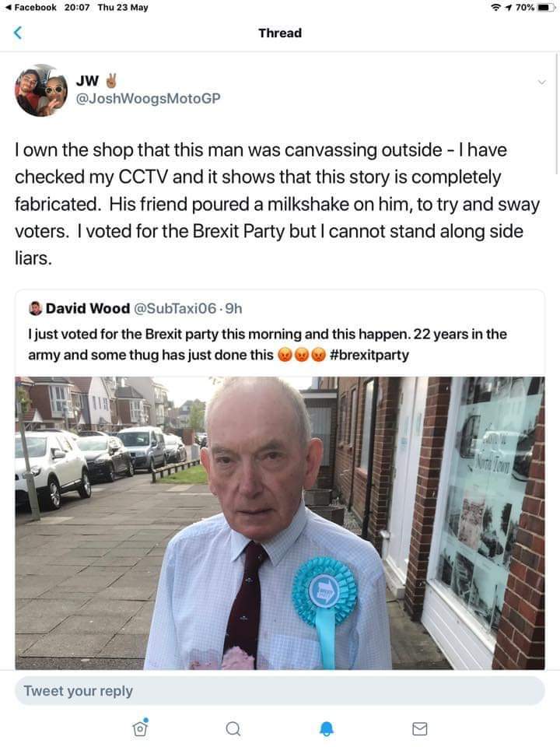The height and width of the screenshot is (747, 560).
Task: Open JW's profile picture
Action: click(41, 90)
